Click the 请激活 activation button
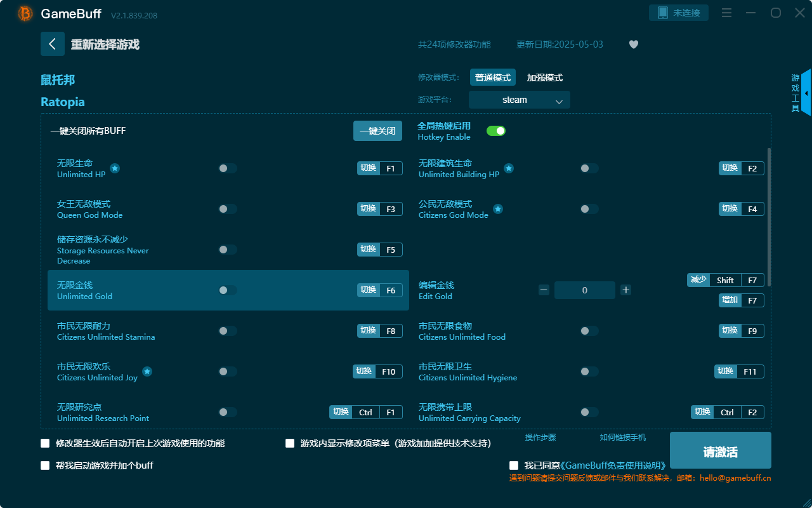This screenshot has width=812, height=508. click(x=720, y=450)
